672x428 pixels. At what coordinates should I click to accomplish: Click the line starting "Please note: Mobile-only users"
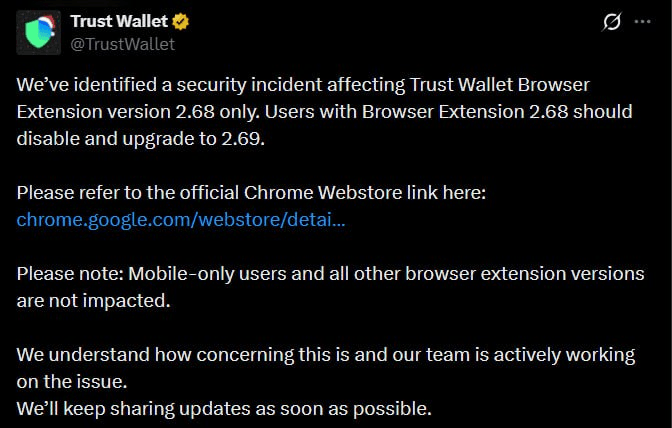tap(332, 274)
